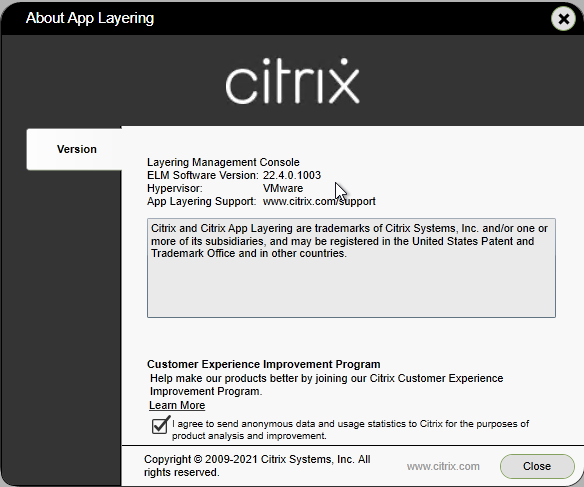Click the trademark notice text box
The image size is (584, 487).
(x=351, y=268)
